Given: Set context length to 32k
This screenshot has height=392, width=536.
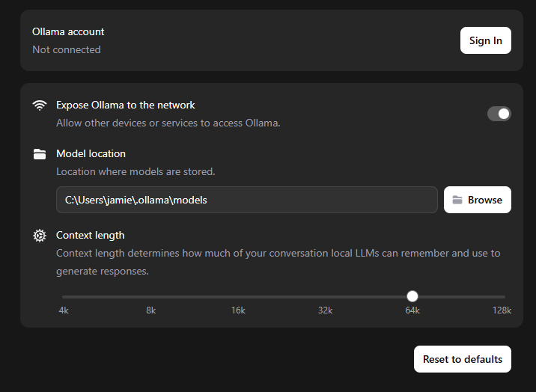Looking at the screenshot, I should (x=325, y=297).
